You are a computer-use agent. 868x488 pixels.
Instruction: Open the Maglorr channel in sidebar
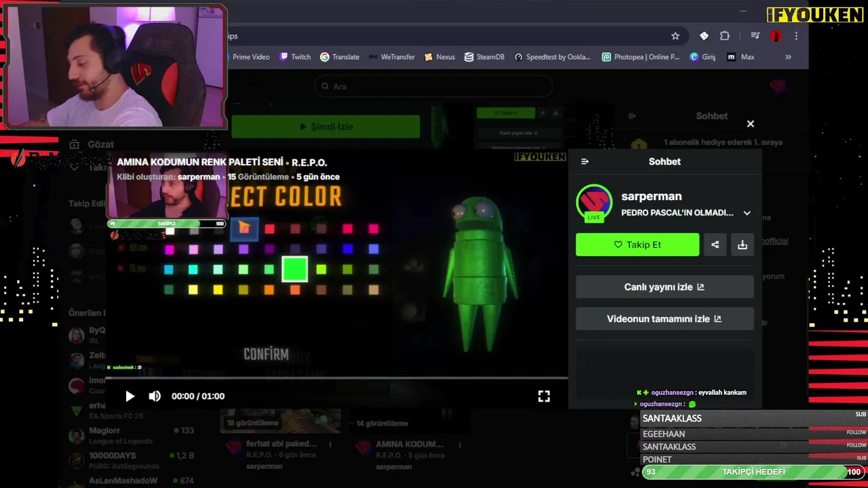(x=131, y=434)
